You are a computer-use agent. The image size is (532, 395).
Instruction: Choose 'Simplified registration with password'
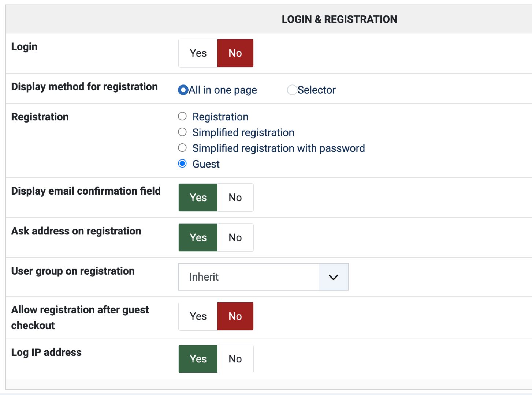182,148
